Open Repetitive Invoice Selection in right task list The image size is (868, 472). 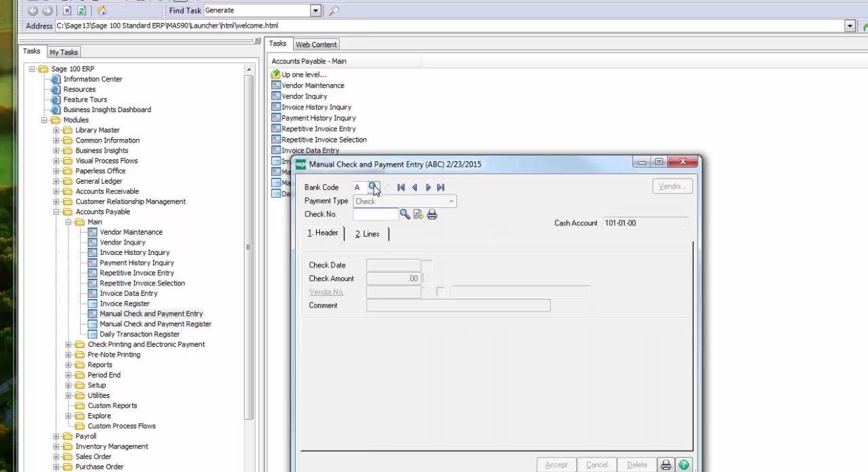click(x=324, y=140)
